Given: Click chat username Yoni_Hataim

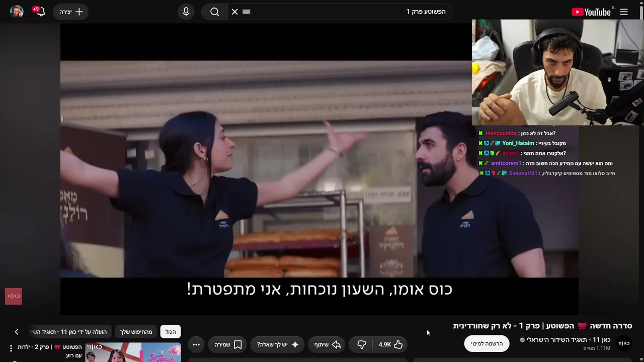Looking at the screenshot, I should click(x=518, y=143).
